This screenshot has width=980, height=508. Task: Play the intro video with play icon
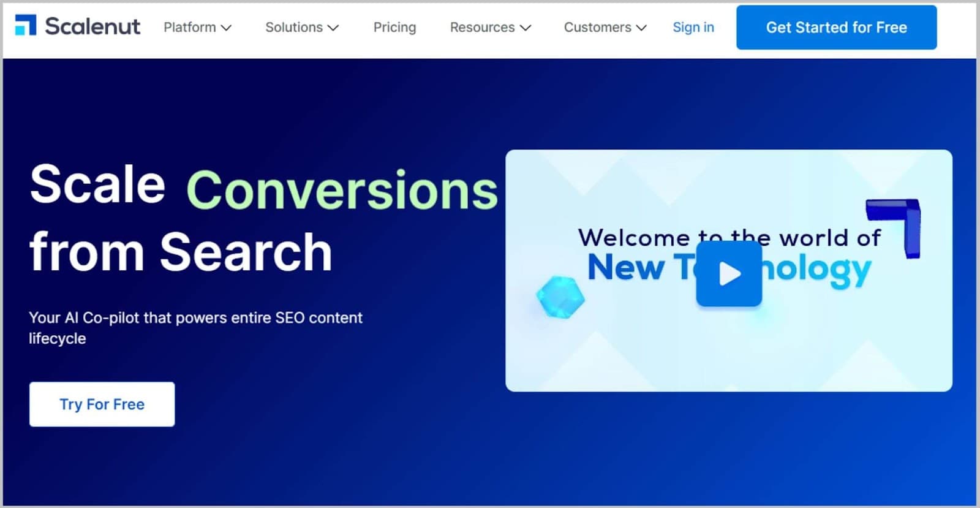point(729,273)
